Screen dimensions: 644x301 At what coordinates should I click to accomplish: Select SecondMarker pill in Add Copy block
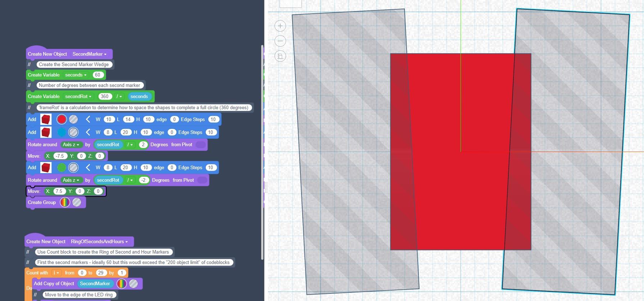pos(95,283)
